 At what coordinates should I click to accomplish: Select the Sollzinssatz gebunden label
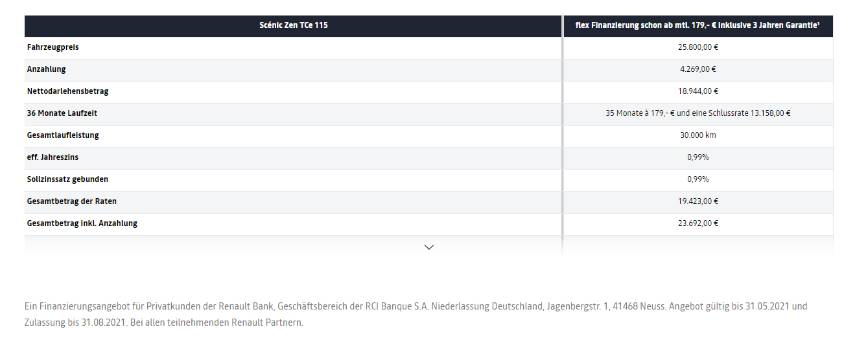click(68, 179)
